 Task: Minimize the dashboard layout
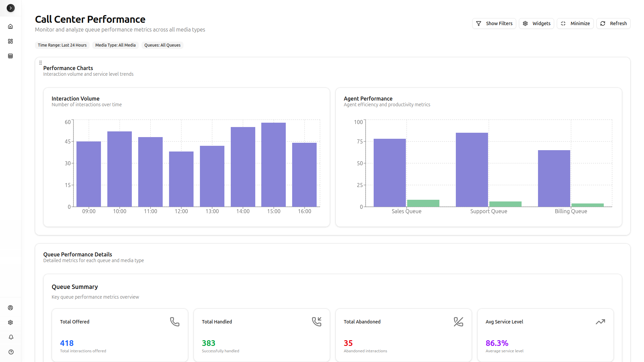coord(575,23)
